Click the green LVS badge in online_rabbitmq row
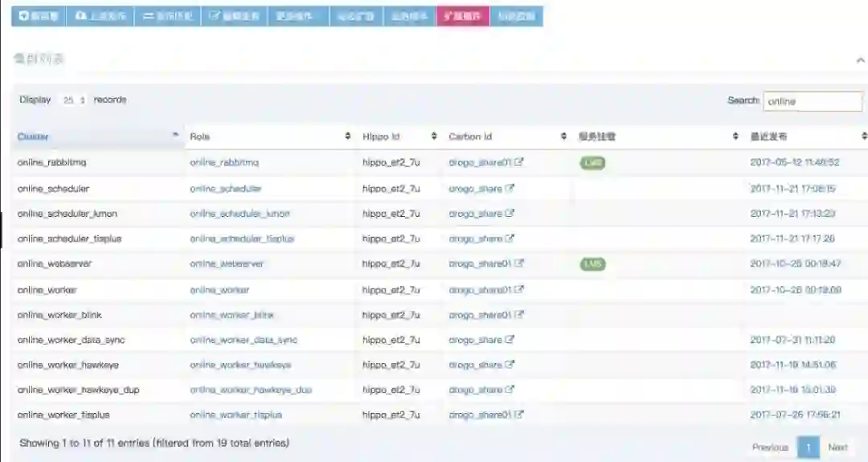This screenshot has width=868, height=462. [x=592, y=162]
